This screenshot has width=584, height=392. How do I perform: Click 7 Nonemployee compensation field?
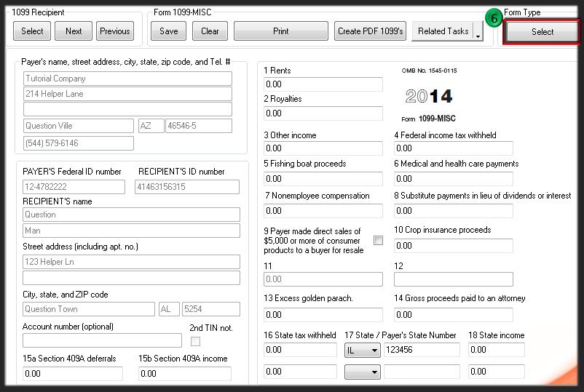pos(323,210)
